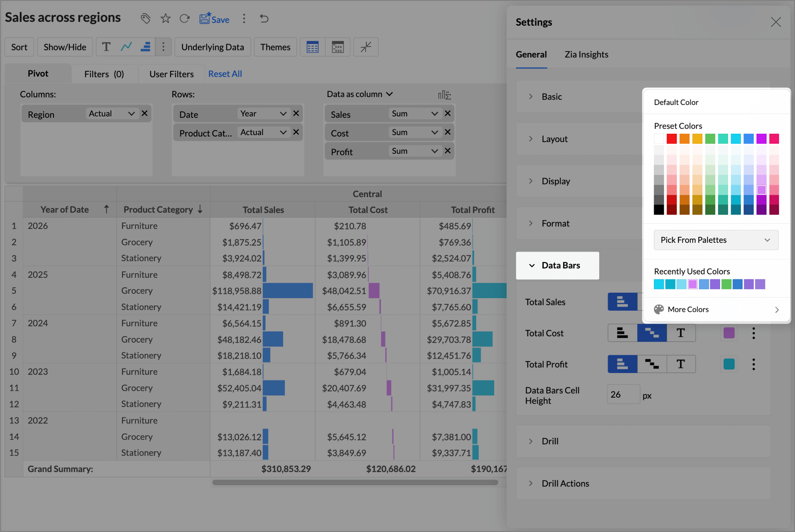Open the Pick From Palettes dropdown
795x532 pixels.
click(716, 240)
